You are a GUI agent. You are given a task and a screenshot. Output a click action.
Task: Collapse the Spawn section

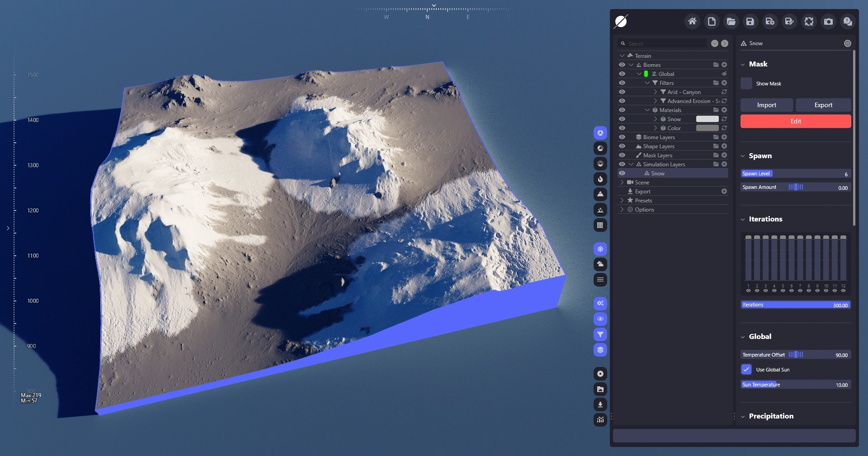743,156
